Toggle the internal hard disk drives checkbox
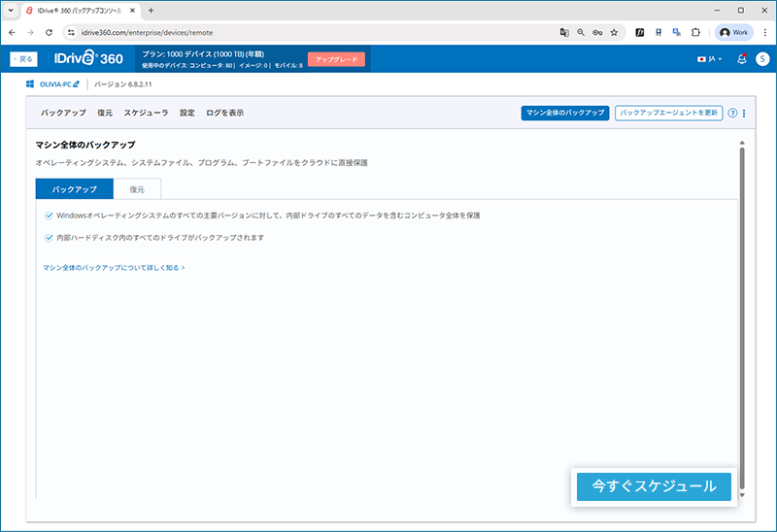The image size is (777, 532). pos(49,237)
